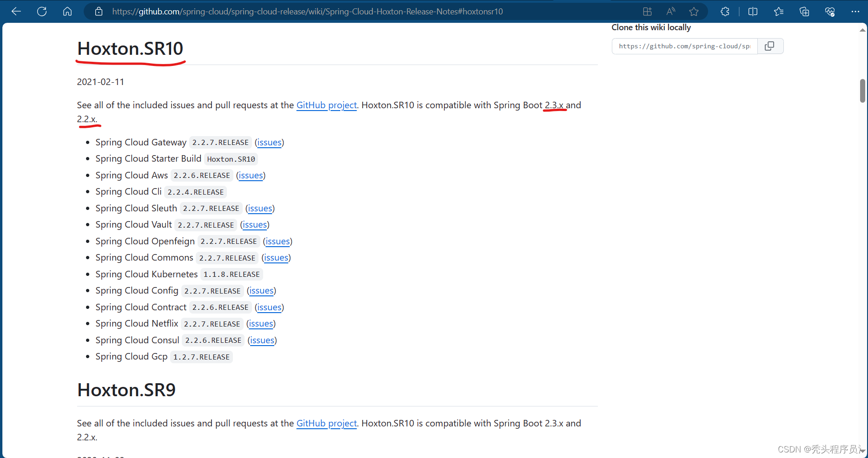Open issues link for Spring Cloud Contract
Viewport: 868px width, 458px height.
[x=269, y=308]
